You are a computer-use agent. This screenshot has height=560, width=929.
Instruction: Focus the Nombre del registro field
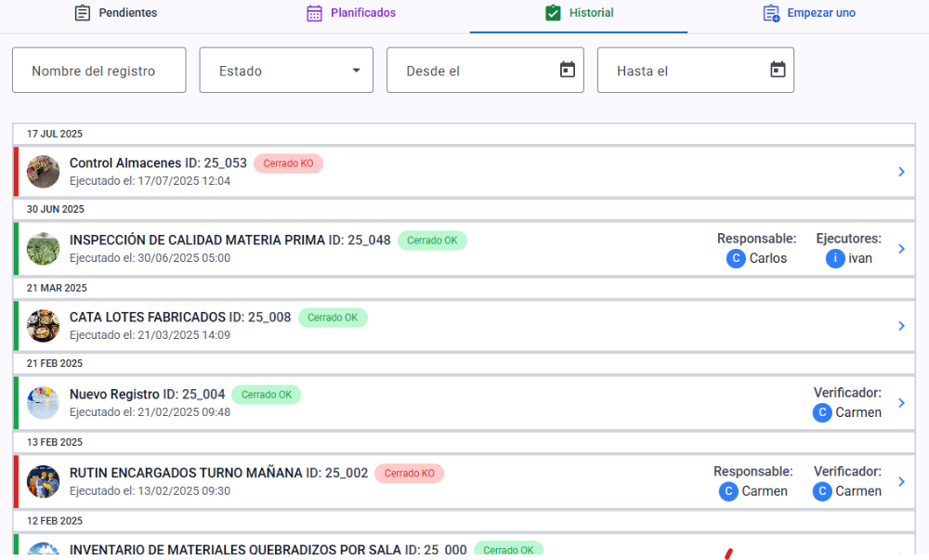99,71
